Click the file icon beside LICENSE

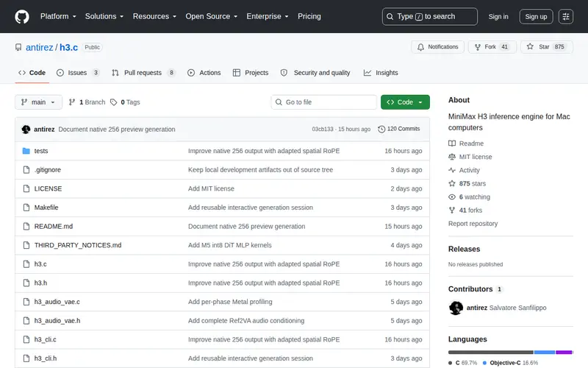pyautogui.click(x=26, y=188)
